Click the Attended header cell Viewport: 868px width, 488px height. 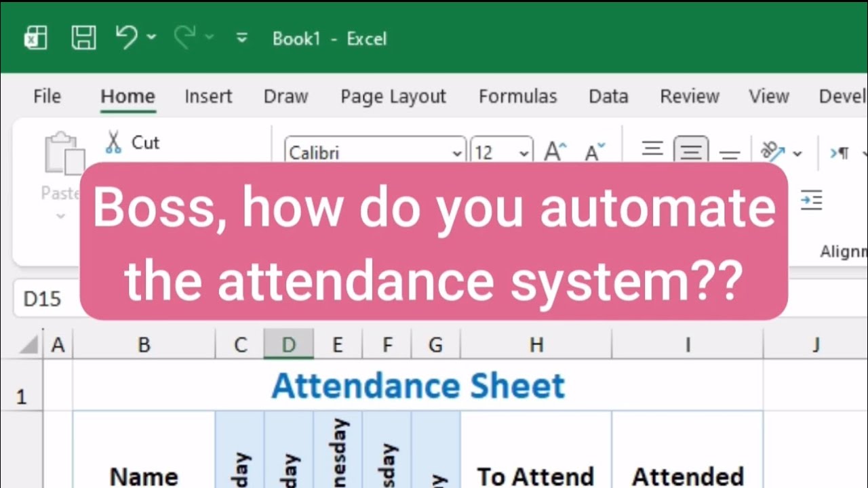(x=688, y=450)
